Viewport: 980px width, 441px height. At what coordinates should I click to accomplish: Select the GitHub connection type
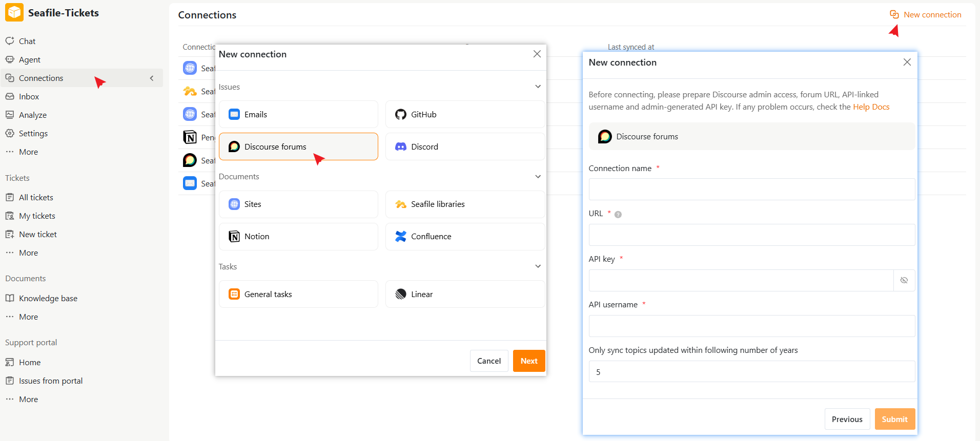[465, 114]
